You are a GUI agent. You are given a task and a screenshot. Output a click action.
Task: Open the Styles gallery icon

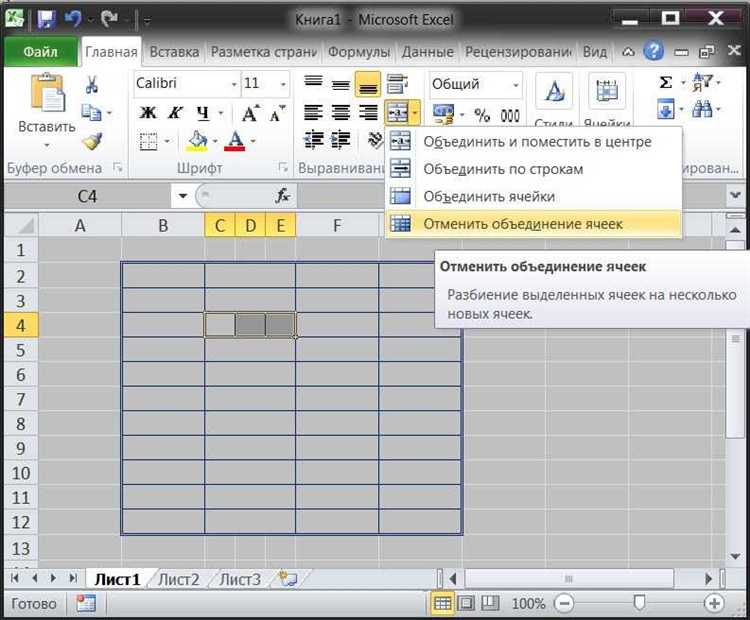tap(554, 91)
